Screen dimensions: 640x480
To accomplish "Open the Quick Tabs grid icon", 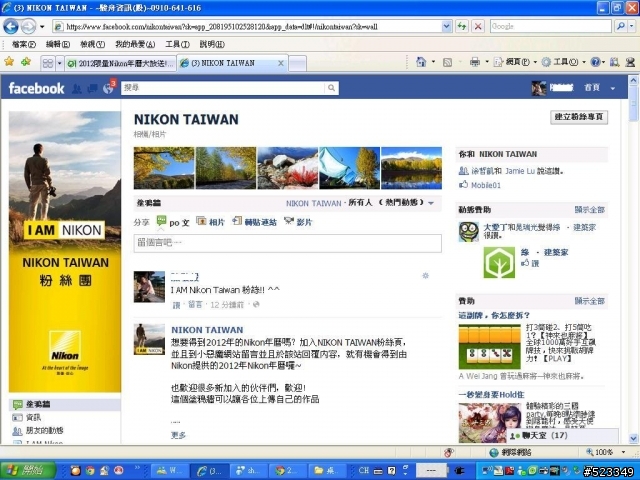I will [48, 63].
